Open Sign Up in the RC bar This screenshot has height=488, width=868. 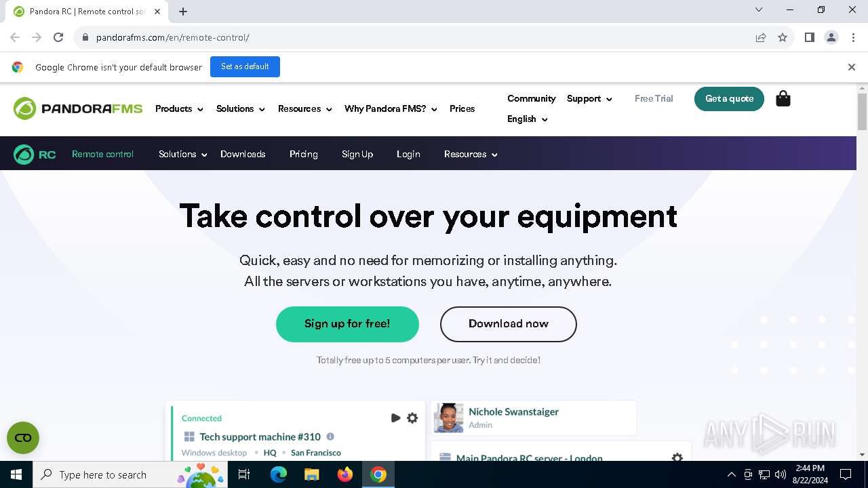tap(357, 155)
